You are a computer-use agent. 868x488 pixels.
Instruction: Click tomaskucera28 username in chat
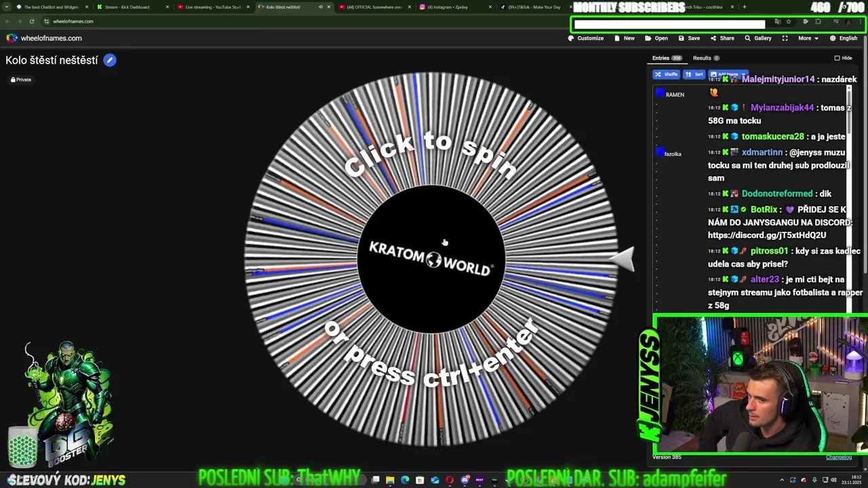point(772,136)
